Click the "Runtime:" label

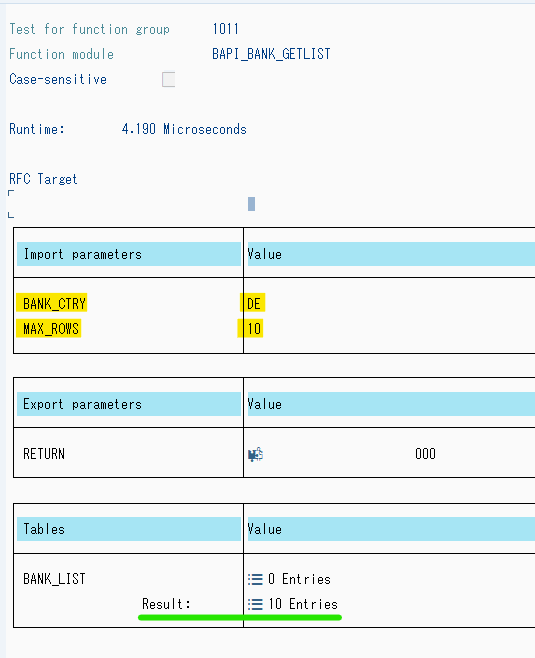click(x=37, y=129)
